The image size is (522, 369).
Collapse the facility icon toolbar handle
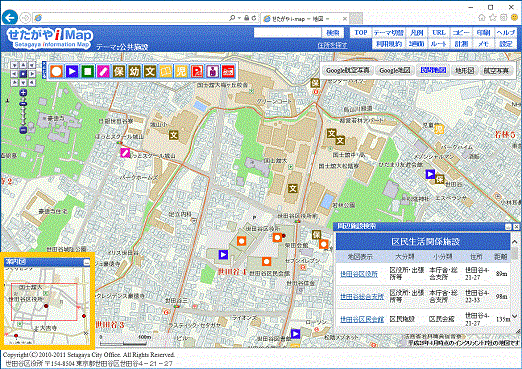click(44, 70)
